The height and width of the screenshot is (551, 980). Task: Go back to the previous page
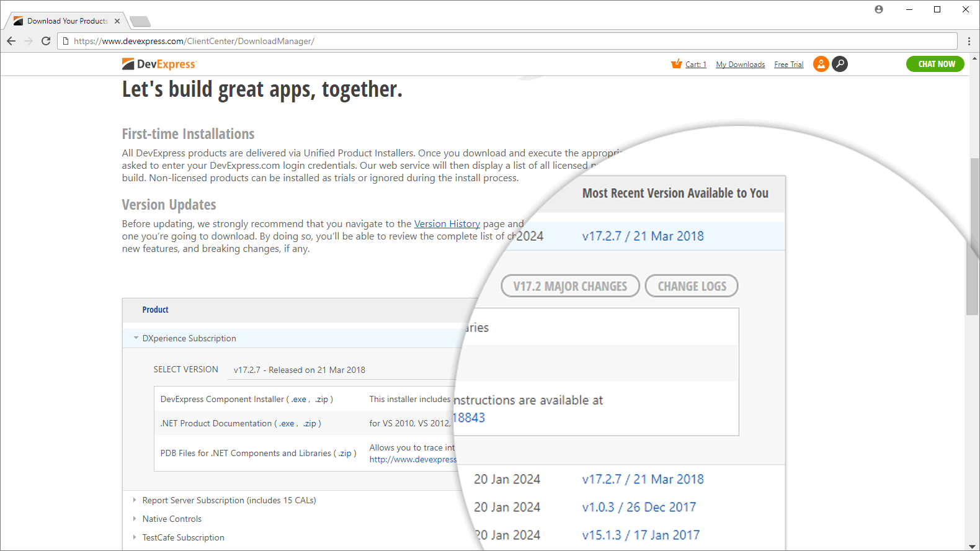click(x=11, y=41)
